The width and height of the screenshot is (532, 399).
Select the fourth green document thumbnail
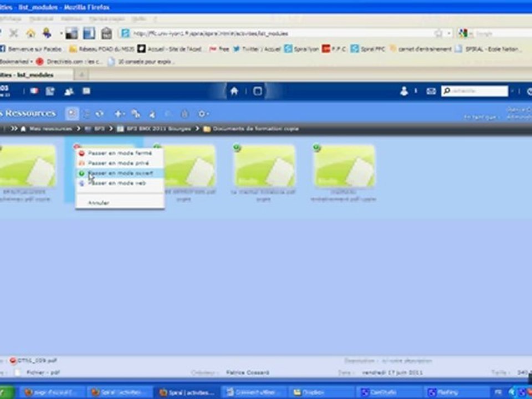(x=265, y=166)
